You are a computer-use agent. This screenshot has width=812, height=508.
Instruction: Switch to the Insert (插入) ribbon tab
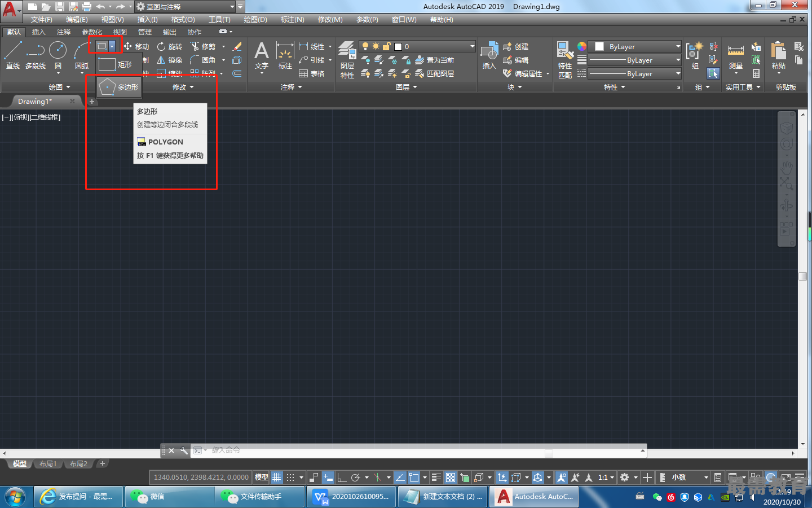coord(38,32)
